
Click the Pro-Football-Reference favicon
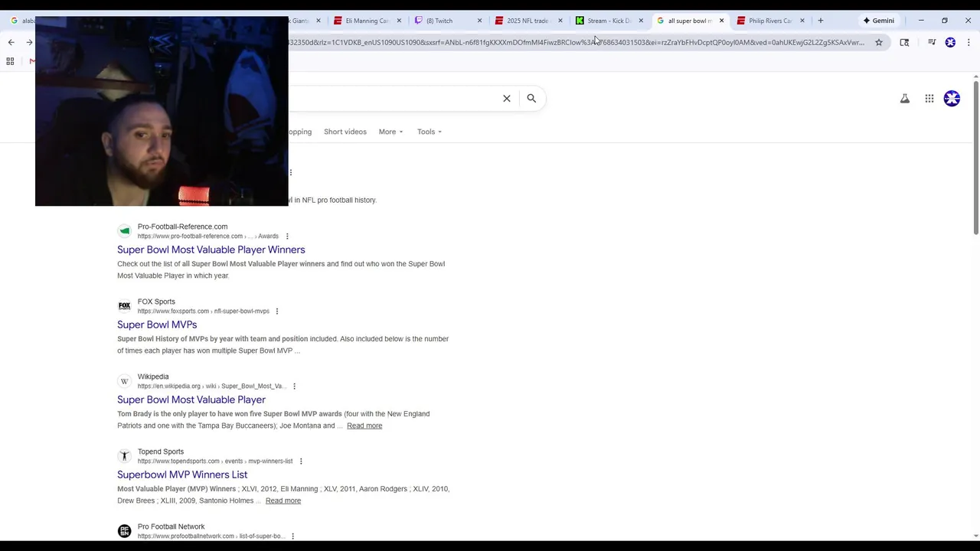coord(124,231)
